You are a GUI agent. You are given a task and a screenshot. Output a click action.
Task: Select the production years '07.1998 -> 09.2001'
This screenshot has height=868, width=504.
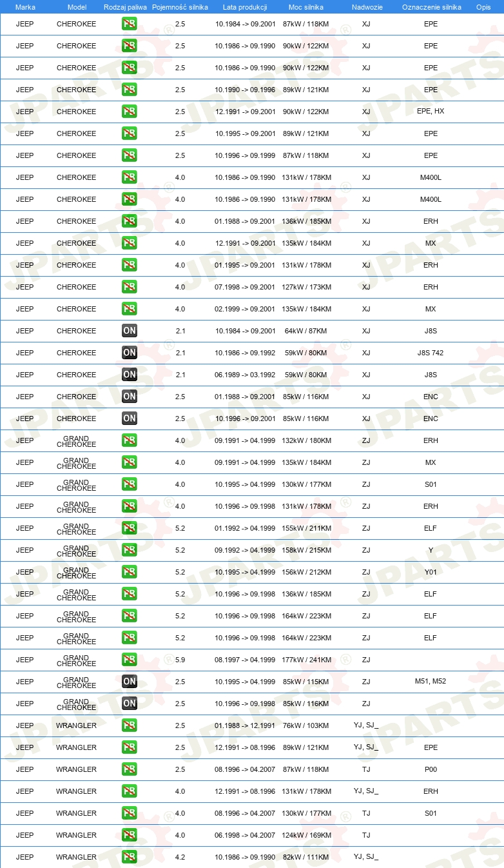pos(246,287)
